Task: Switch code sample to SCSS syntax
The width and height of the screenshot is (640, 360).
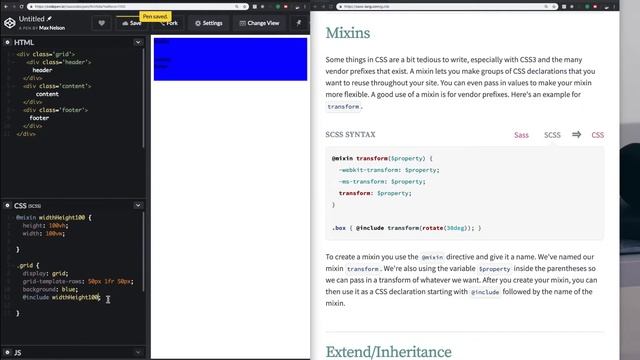Action: tap(552, 135)
